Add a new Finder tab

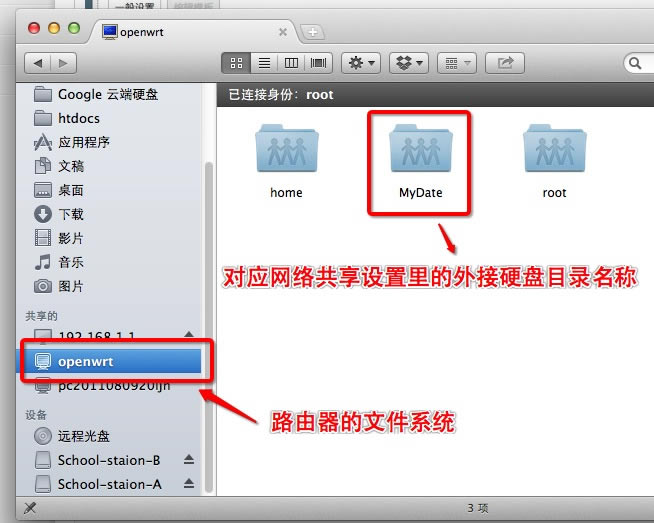[312, 32]
